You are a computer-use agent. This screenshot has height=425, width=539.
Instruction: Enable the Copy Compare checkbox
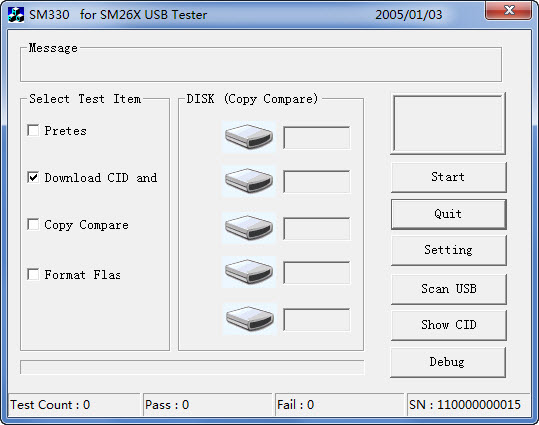click(x=33, y=224)
